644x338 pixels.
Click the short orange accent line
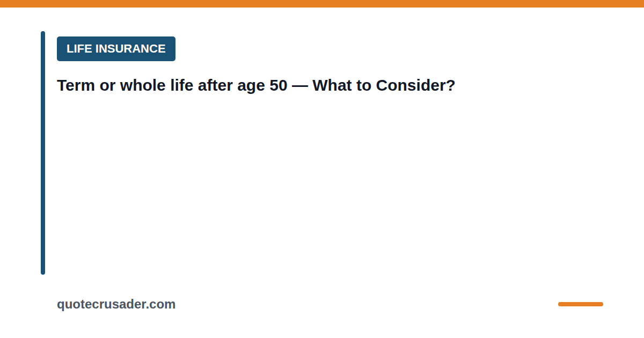[581, 304]
